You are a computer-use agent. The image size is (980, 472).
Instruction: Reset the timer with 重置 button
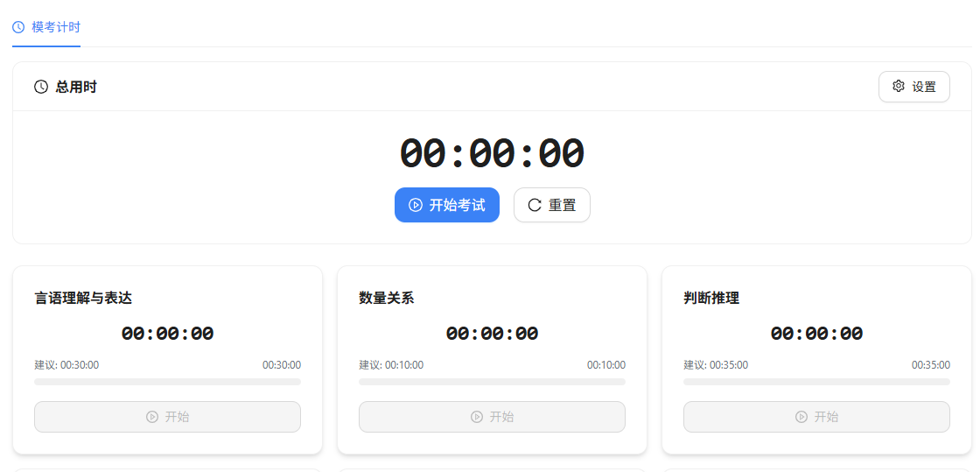(x=552, y=205)
